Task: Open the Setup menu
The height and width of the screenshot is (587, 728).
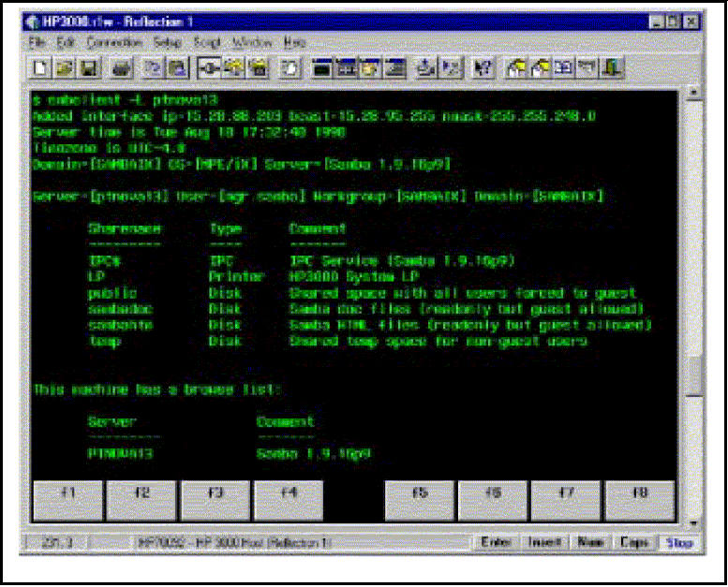Action: point(168,43)
